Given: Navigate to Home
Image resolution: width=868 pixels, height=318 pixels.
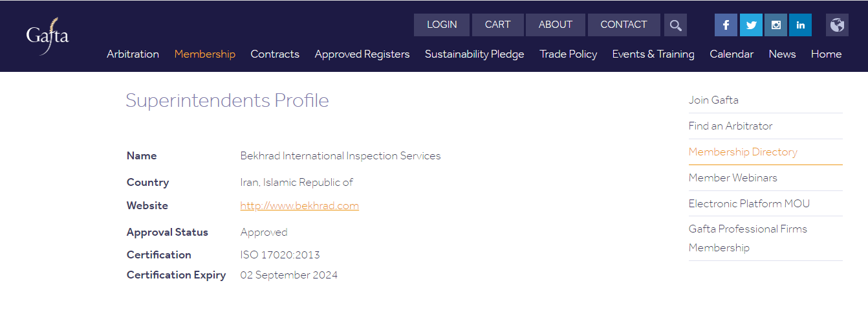Looking at the screenshot, I should (x=826, y=54).
